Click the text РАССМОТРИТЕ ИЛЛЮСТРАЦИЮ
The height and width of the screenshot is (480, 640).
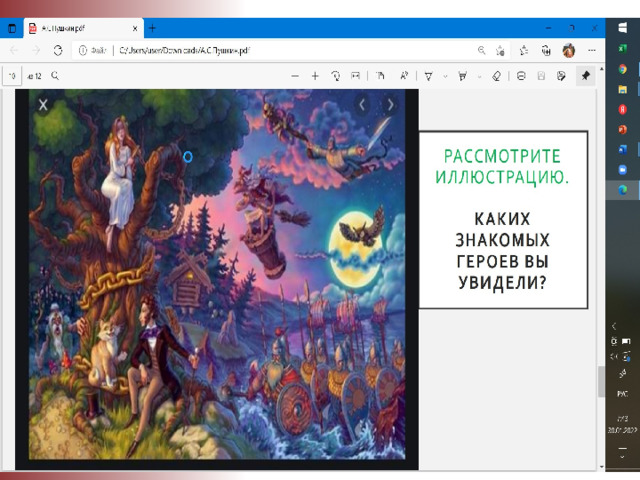502,167
